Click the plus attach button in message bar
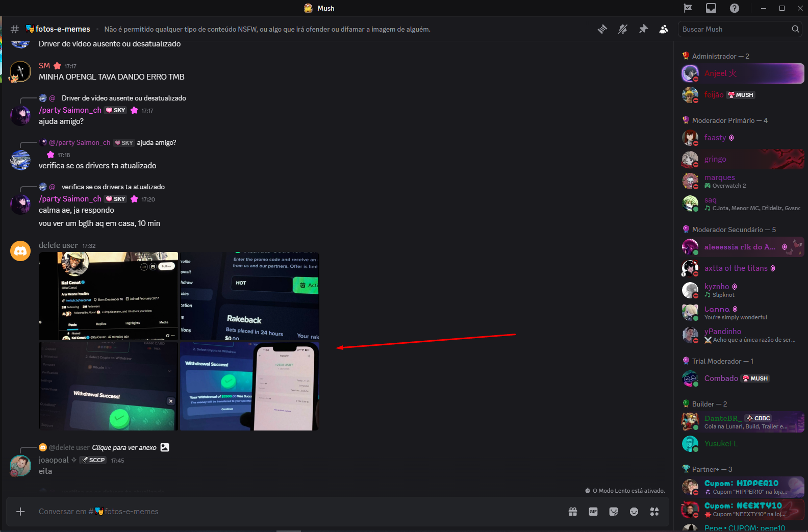This screenshot has width=808, height=532. pos(20,512)
